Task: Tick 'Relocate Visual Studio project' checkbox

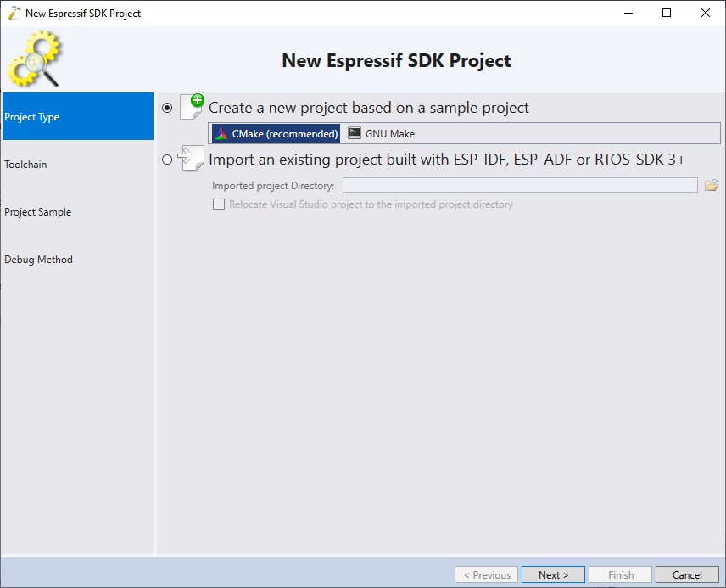Action: pos(219,204)
